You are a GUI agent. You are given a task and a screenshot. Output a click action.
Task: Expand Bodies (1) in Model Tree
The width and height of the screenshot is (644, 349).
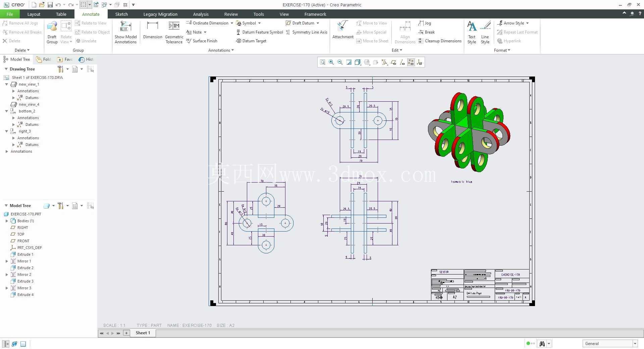coord(7,221)
